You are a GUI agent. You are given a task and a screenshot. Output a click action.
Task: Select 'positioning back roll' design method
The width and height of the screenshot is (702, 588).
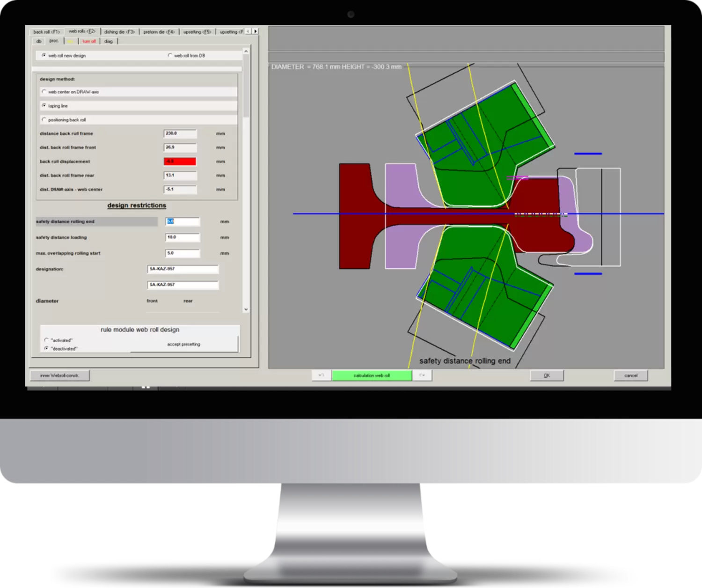[44, 120]
